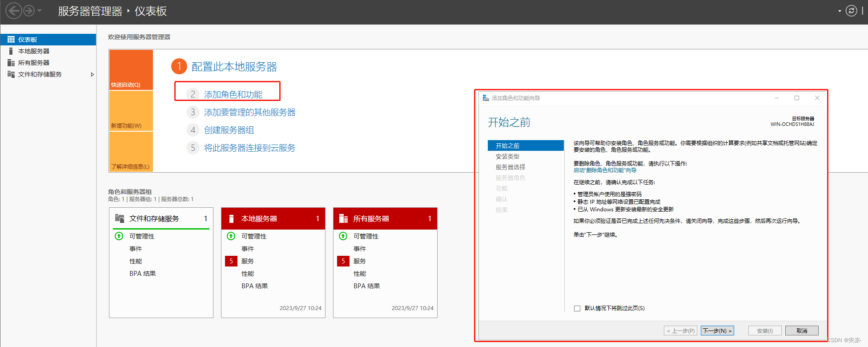
Task: Click green 可管理性 icon in 所有服务器 tile
Action: point(343,236)
